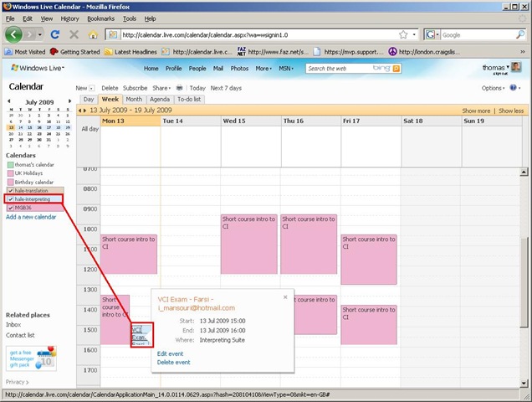Open the Bookmarks menu in Firefox
This screenshot has height=402, width=532.
(100, 18)
